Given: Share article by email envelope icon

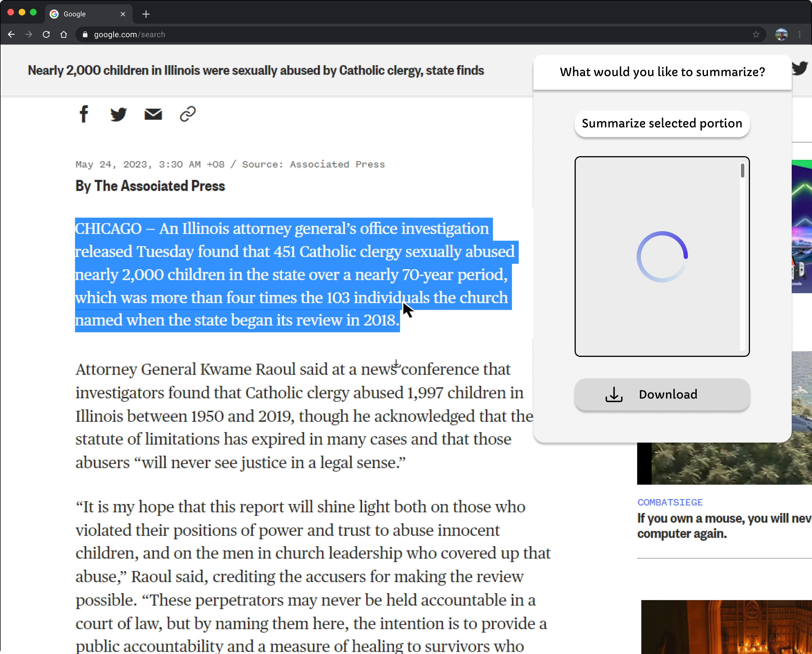Looking at the screenshot, I should pyautogui.click(x=153, y=114).
